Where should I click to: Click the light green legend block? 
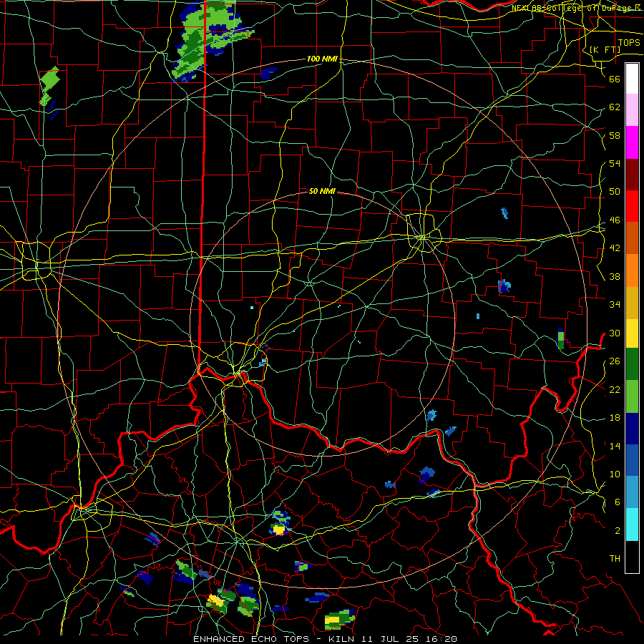pos(632,396)
